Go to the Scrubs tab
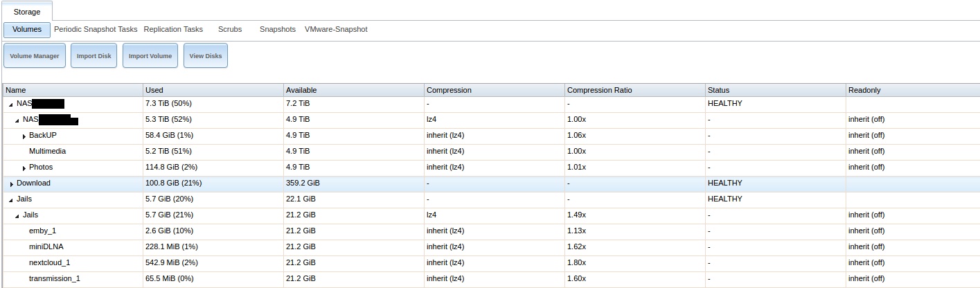This screenshot has width=980, height=288. (230, 29)
